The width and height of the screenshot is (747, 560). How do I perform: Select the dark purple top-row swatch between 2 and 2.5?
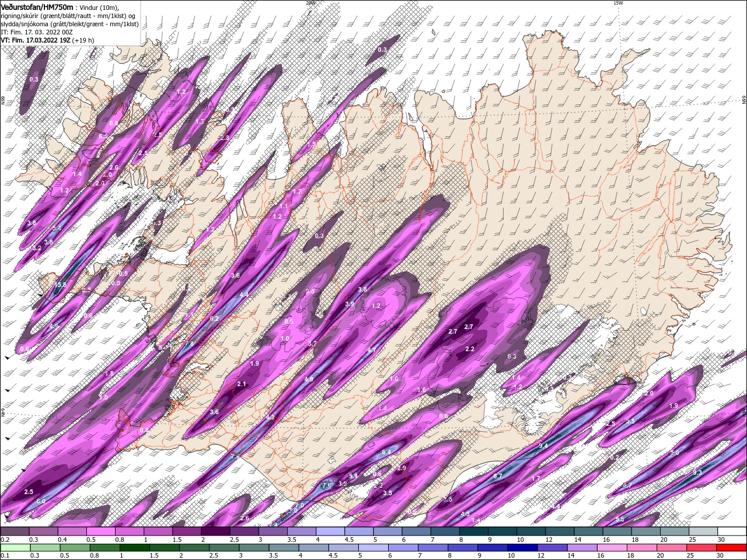pyautogui.click(x=215, y=531)
